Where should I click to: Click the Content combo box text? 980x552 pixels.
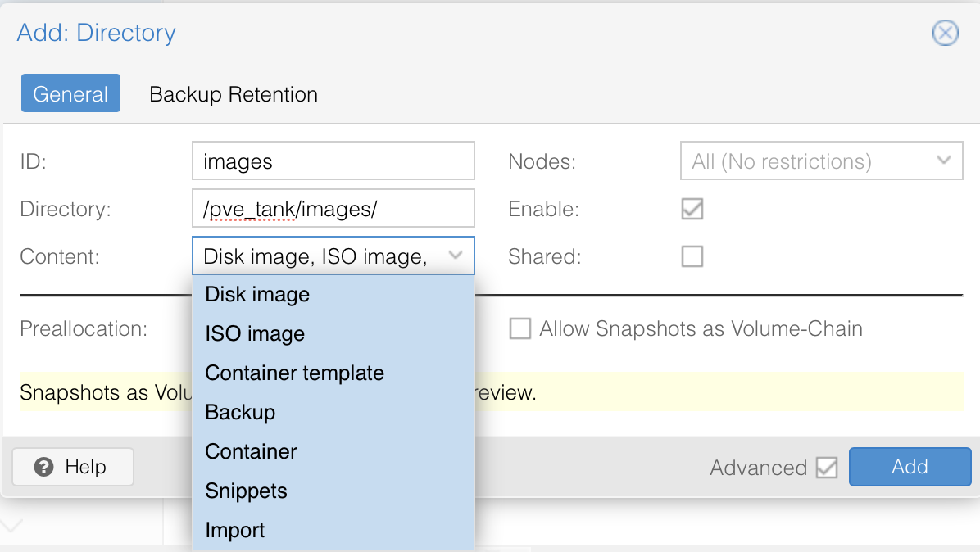pos(315,256)
